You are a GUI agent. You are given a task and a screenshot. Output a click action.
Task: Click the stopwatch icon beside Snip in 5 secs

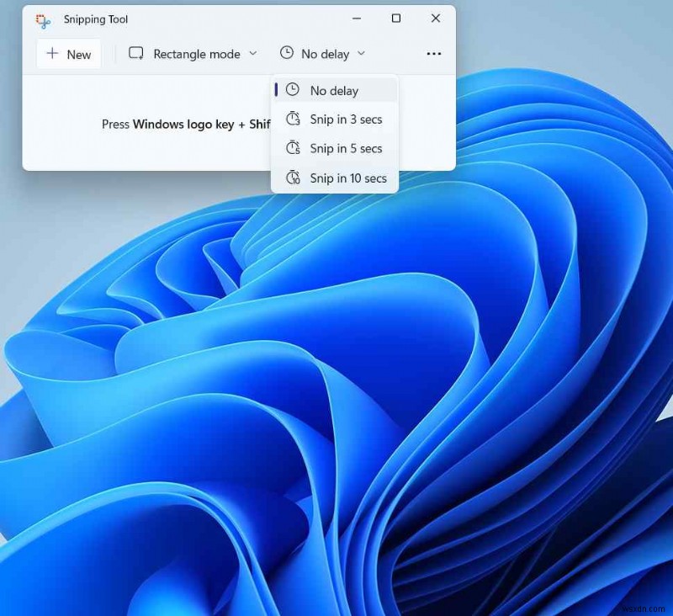point(293,149)
